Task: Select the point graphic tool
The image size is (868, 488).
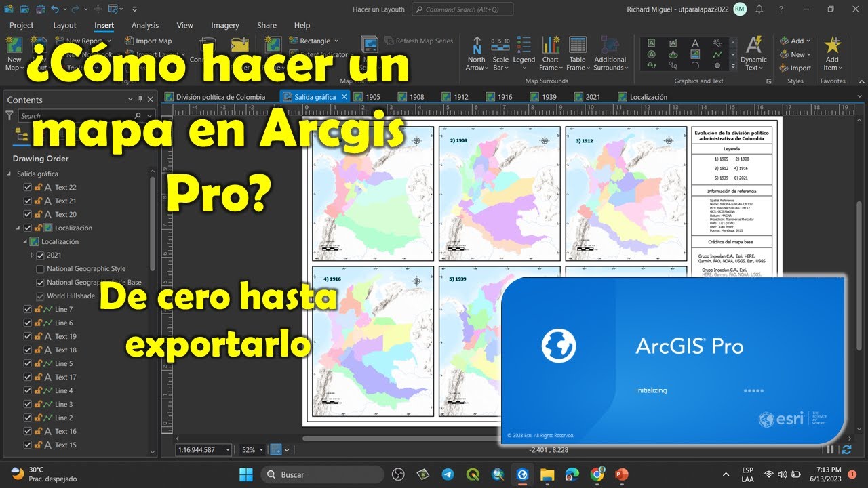Action: point(717,65)
